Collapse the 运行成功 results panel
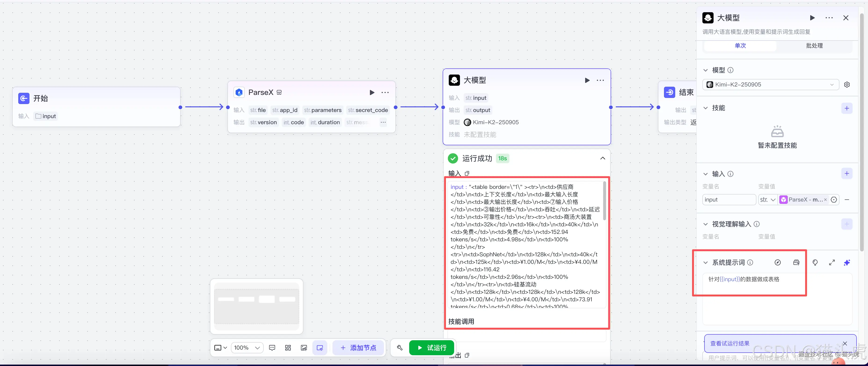This screenshot has height=366, width=868. point(603,158)
